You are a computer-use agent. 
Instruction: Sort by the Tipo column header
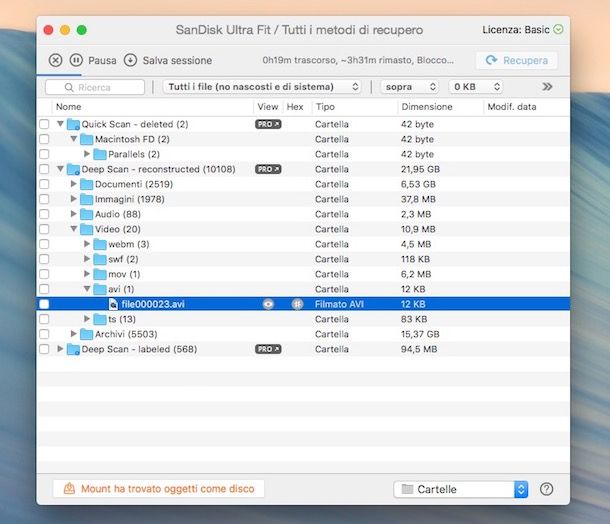(x=325, y=107)
